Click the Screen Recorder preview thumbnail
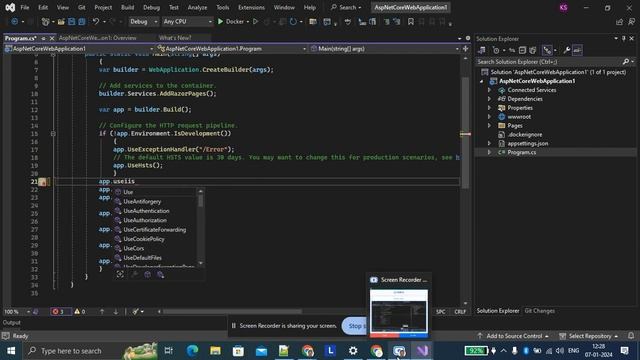The width and height of the screenshot is (640, 360). pyautogui.click(x=399, y=313)
